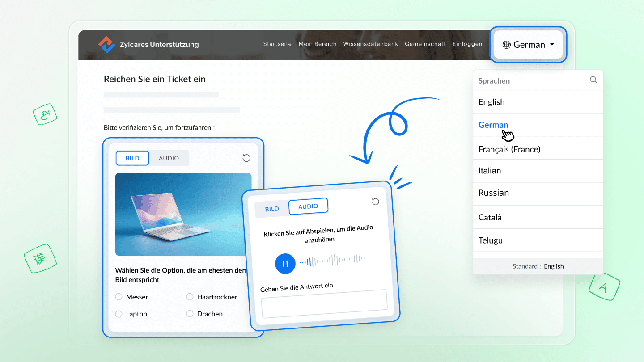644x362 pixels.
Task: Choose Français (France) from language list
Action: coord(509,149)
